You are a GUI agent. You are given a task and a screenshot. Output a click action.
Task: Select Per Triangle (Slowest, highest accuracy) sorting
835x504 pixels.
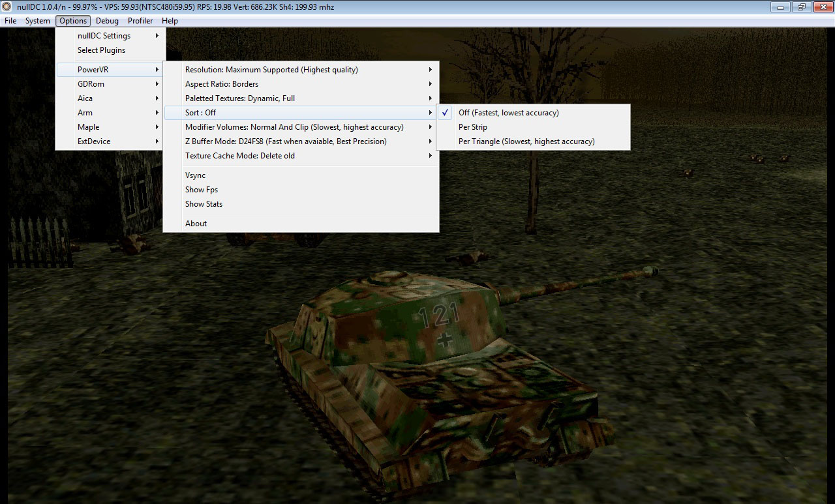[534, 141]
